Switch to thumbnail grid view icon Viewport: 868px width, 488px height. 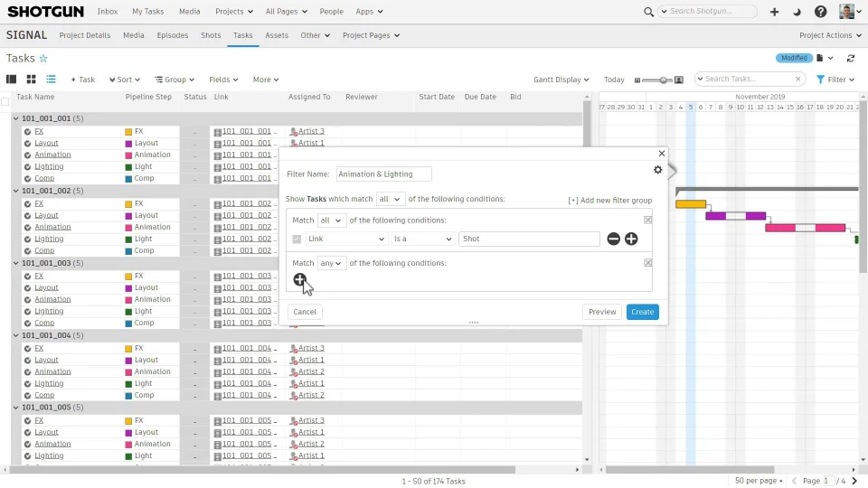pos(31,80)
